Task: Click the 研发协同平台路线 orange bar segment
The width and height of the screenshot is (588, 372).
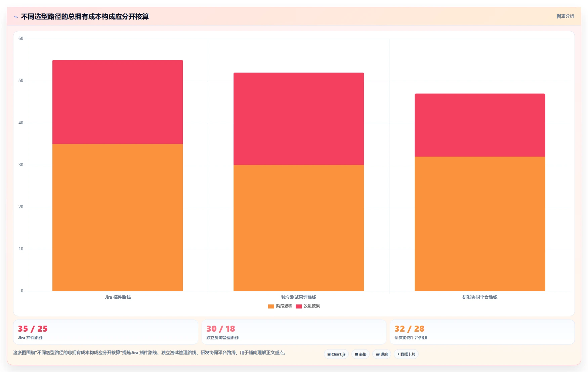Action: (480, 224)
